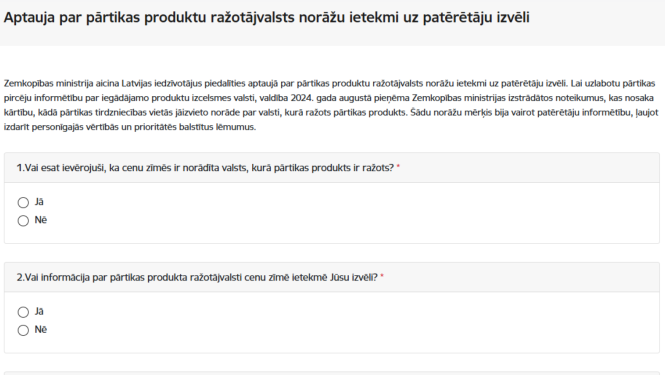Image resolution: width=665 pixels, height=375 pixels.
Task: Click empty area inside question 2 answer panel
Action: click(x=339, y=322)
